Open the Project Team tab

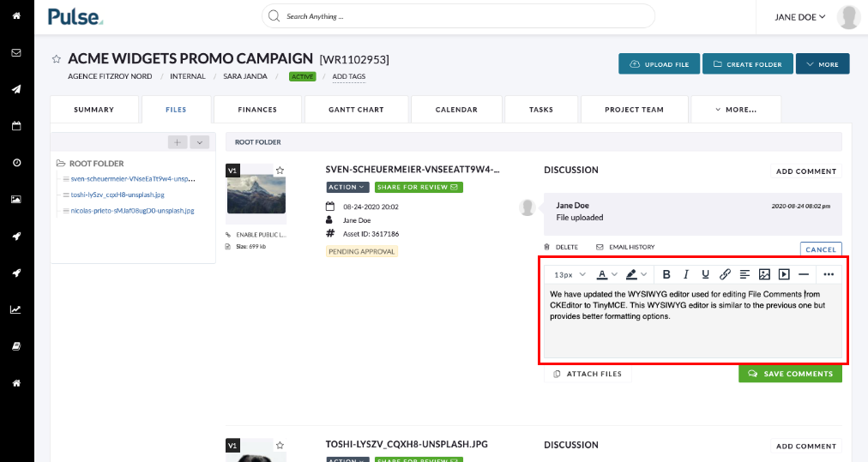click(x=635, y=110)
